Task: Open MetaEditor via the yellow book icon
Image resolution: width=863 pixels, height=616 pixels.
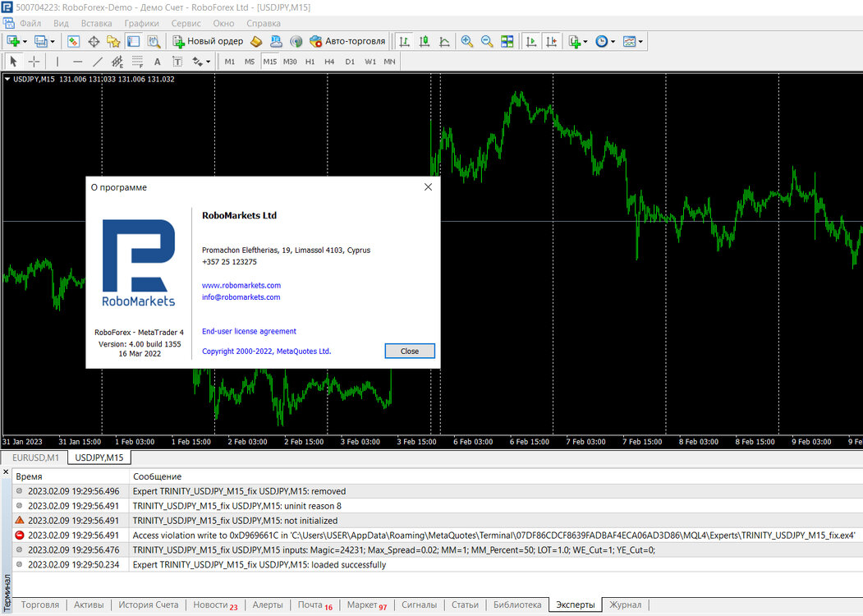Action: click(256, 41)
